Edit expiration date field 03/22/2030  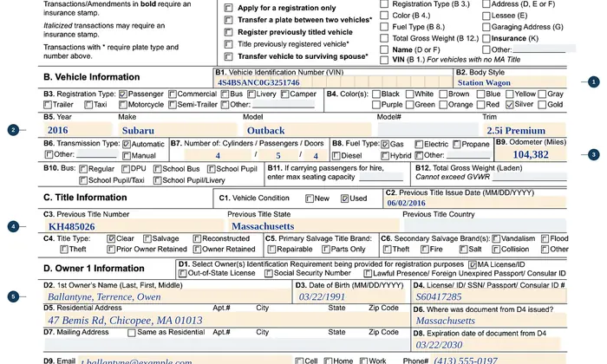tap(486, 345)
